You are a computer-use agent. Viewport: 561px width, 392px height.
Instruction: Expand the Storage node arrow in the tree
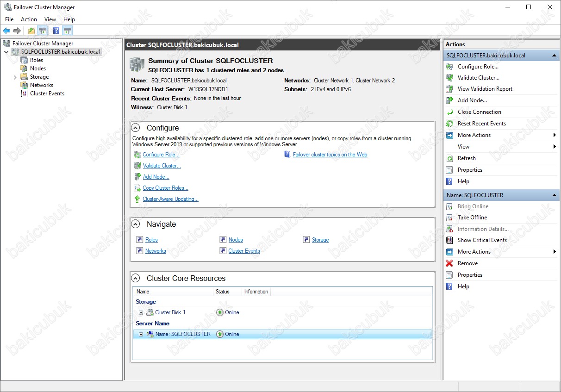[15, 77]
